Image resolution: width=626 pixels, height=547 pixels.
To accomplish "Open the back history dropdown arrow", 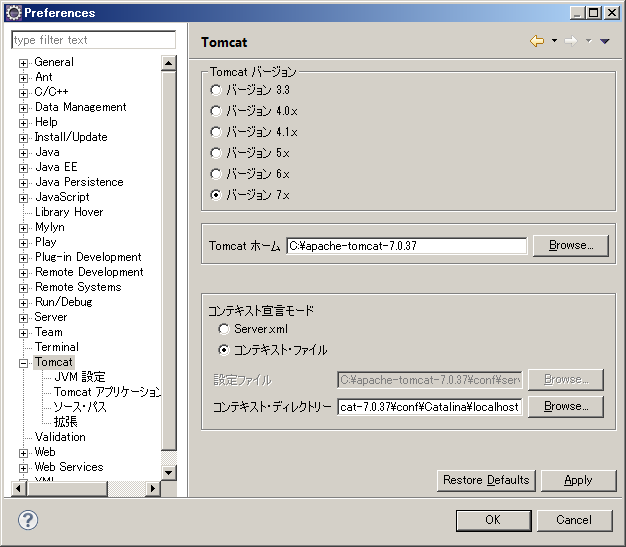I will tap(554, 41).
